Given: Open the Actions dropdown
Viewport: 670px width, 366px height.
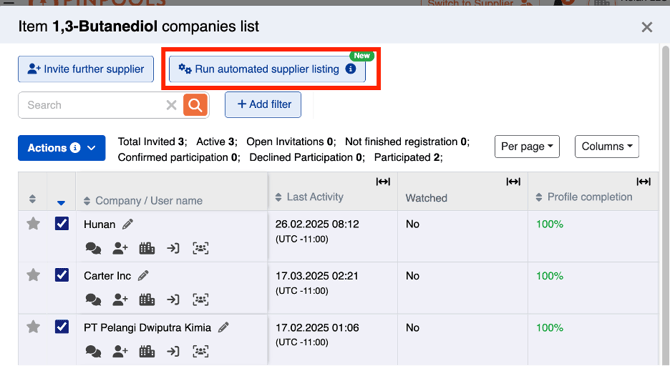Looking at the screenshot, I should [62, 148].
